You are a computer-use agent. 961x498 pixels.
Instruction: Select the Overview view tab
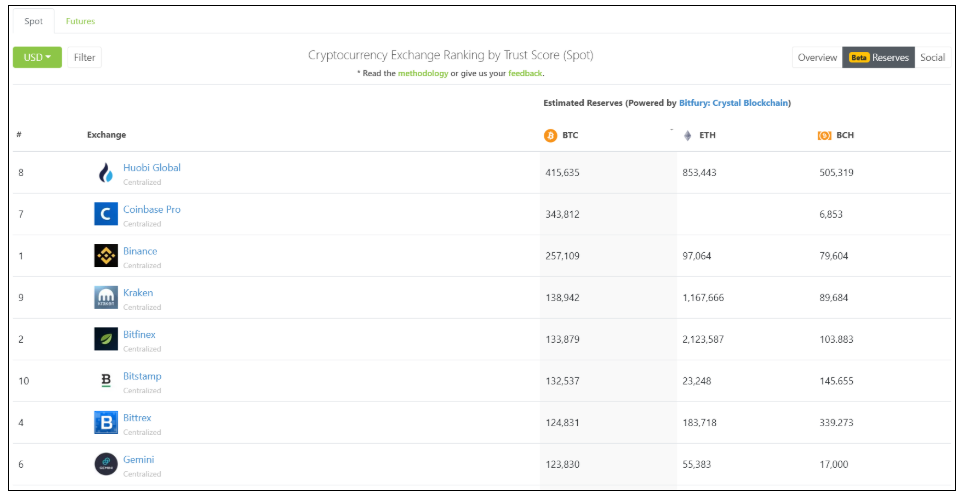coord(818,57)
